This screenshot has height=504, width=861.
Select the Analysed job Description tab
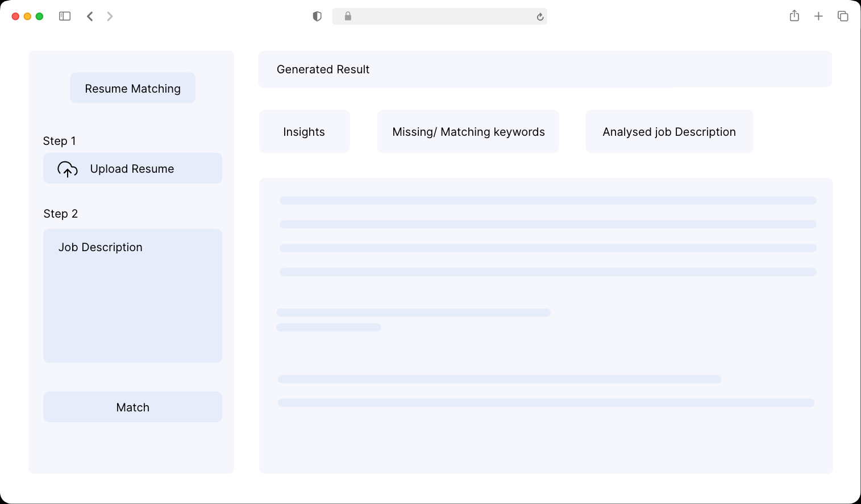[x=669, y=131]
